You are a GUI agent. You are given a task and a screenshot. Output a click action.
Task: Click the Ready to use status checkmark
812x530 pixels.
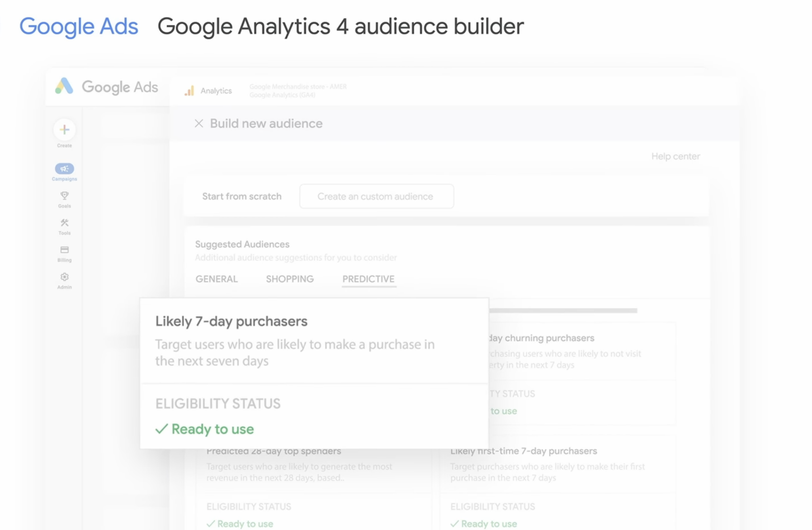click(161, 429)
